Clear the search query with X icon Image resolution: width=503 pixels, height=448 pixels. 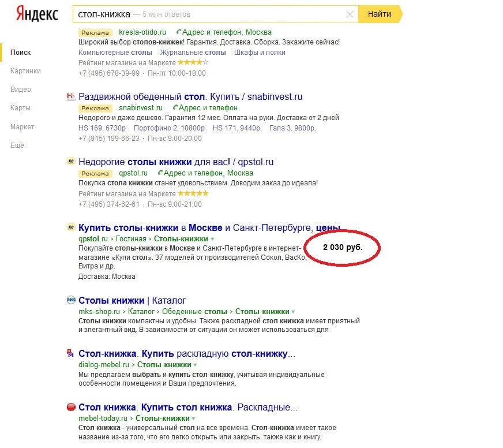(350, 14)
